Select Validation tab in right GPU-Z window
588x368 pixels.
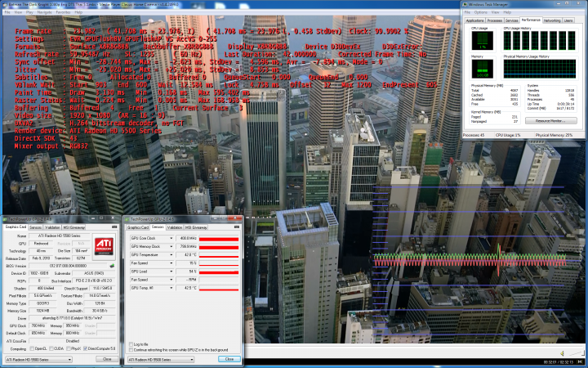click(175, 227)
